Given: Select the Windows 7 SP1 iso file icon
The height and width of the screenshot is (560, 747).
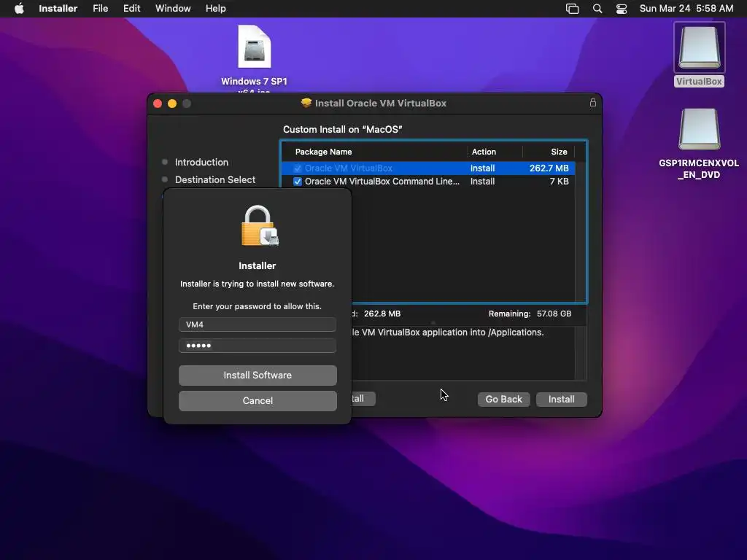Looking at the screenshot, I should tap(255, 47).
